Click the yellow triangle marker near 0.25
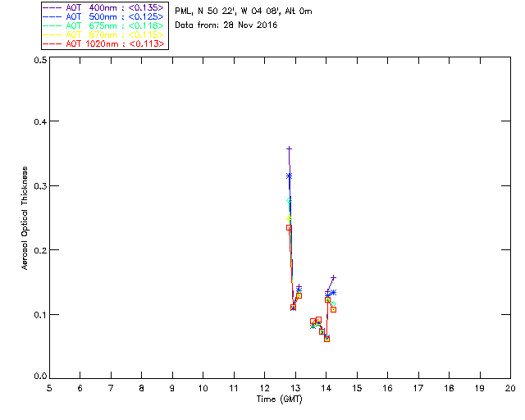The width and height of the screenshot is (525, 420). point(289,217)
